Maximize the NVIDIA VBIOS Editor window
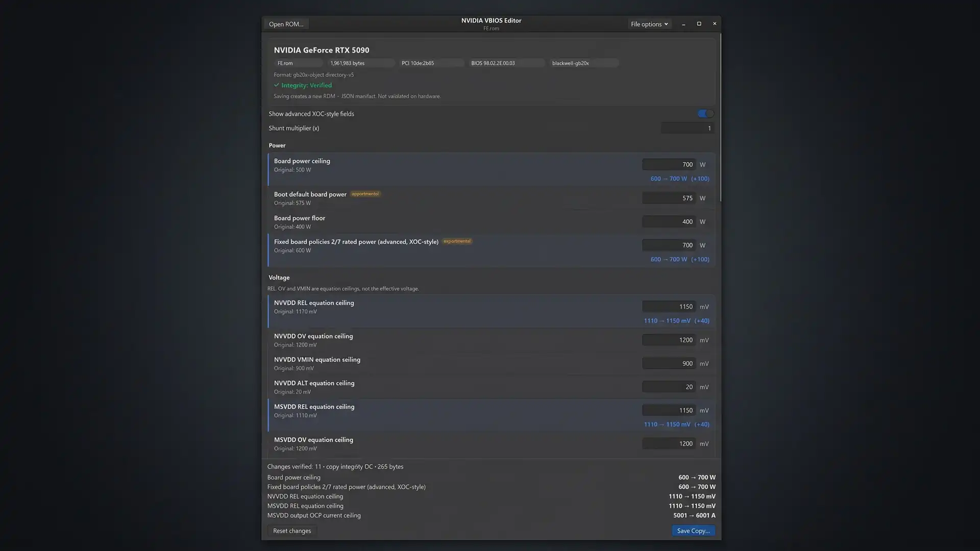Image resolution: width=980 pixels, height=551 pixels. coord(699,24)
